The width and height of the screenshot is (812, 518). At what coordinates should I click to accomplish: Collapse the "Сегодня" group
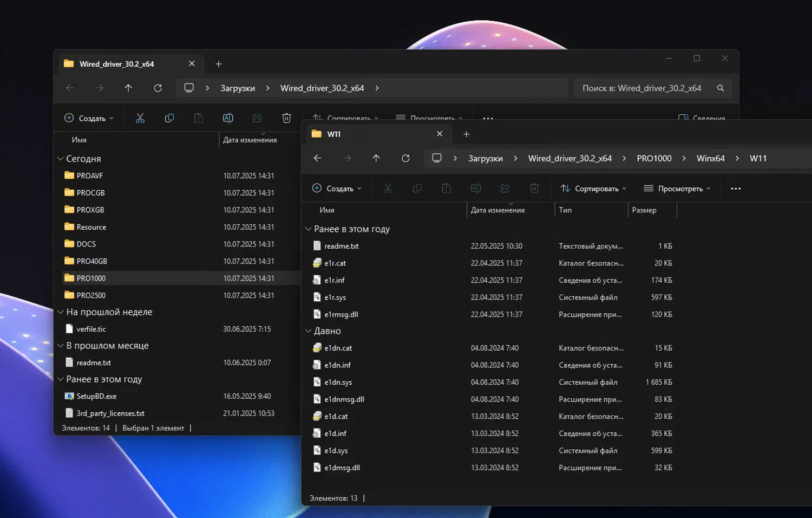tap(61, 159)
